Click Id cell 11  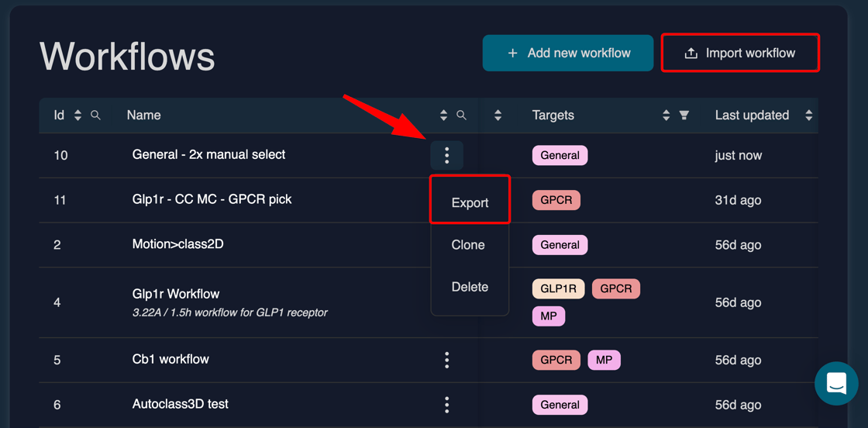pos(60,200)
